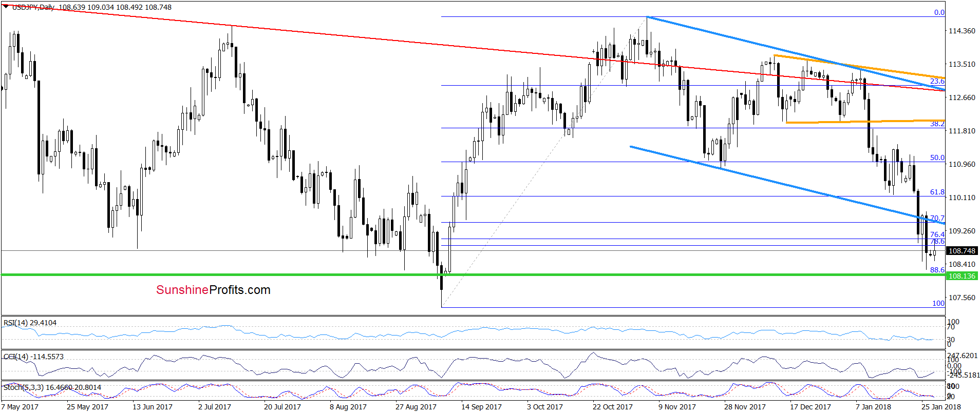The width and height of the screenshot is (980, 414).
Task: Click the 9 Nov 2017 date label
Action: 677,407
